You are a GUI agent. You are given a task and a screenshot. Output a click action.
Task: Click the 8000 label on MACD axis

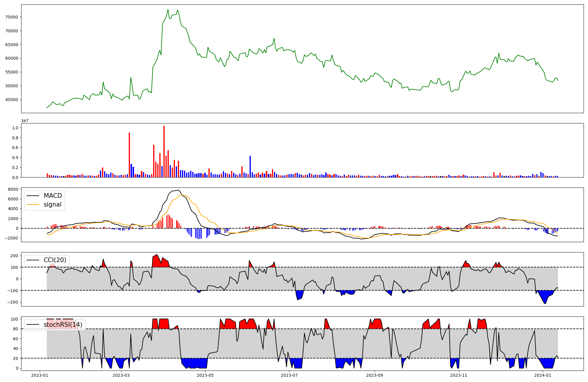pos(13,189)
